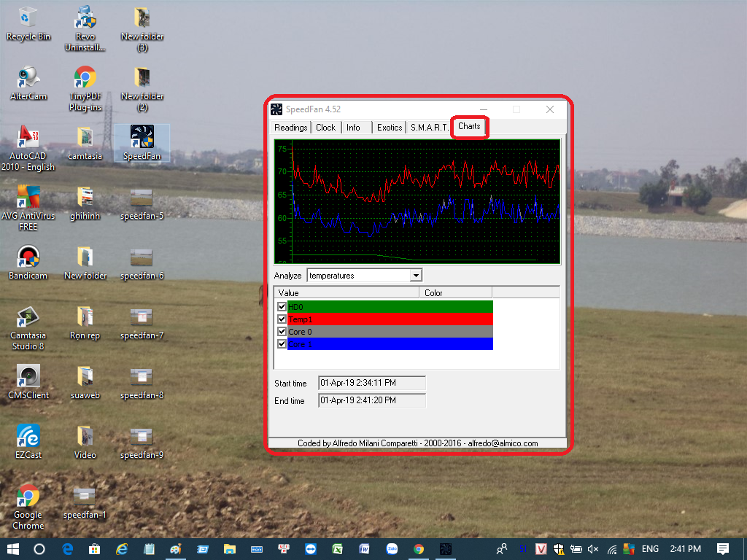The width and height of the screenshot is (747, 560).
Task: Select the Exotics tab
Action: tap(390, 128)
